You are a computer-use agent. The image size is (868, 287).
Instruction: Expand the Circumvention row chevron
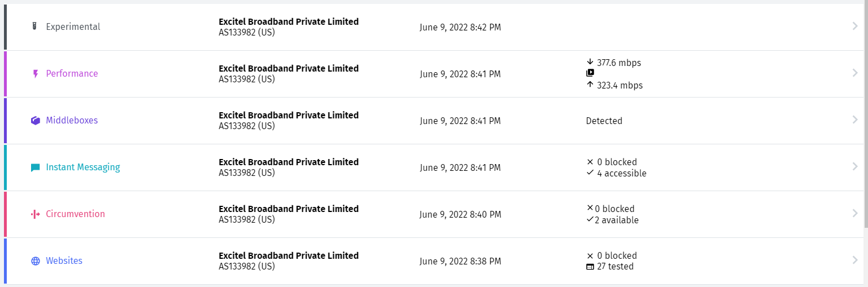tap(855, 213)
